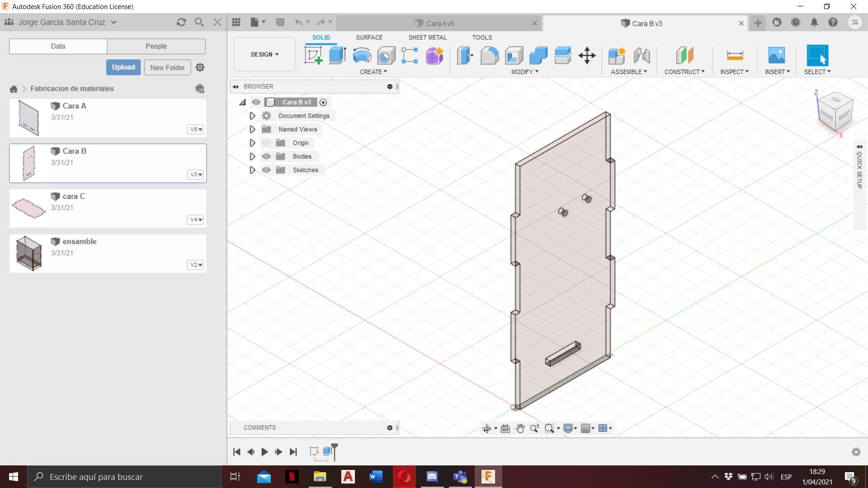Select the Create Form tool
Screen dimensions: 868x488
[x=434, y=56]
